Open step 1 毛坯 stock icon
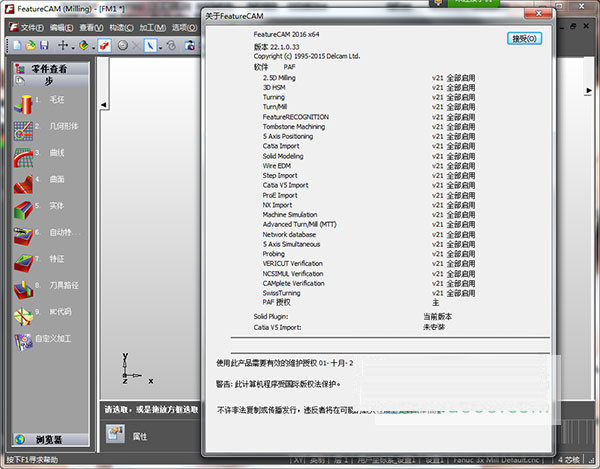The height and width of the screenshot is (469, 600). pyautogui.click(x=23, y=104)
